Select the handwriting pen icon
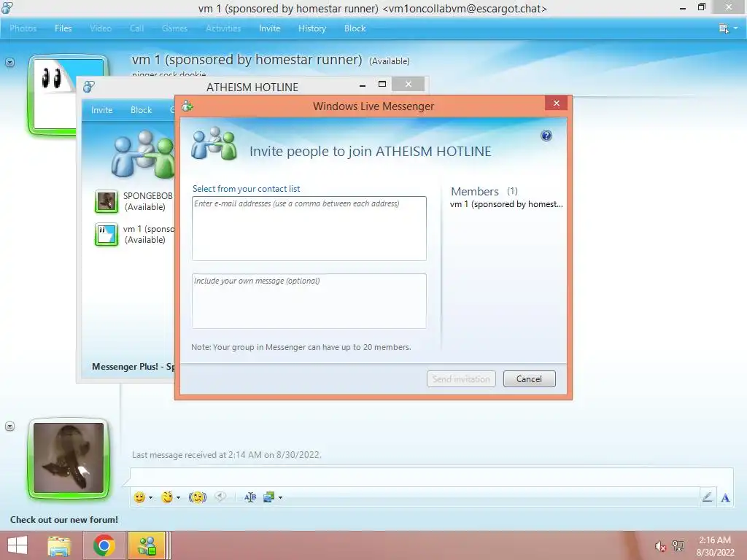Viewport: 747px width, 560px height. click(x=707, y=497)
